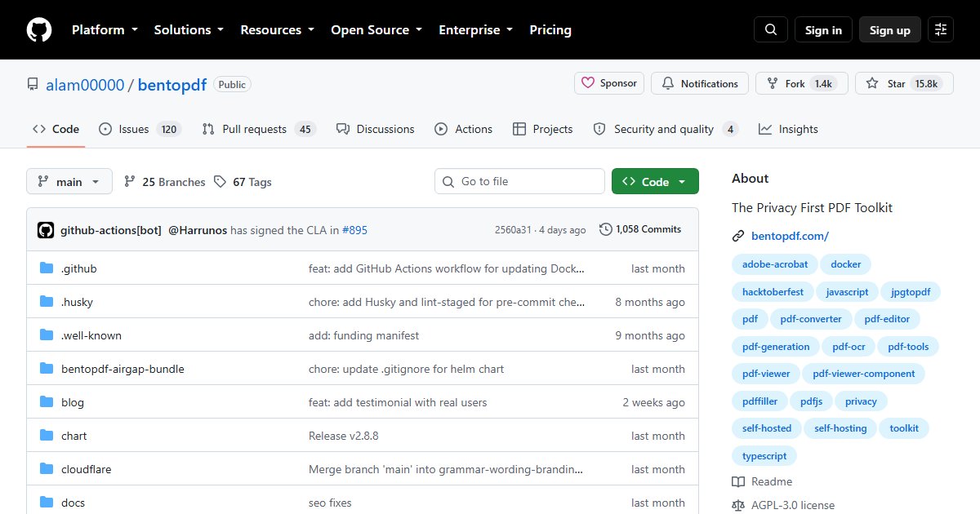Screen dimensions: 980x514
Task: Open the search magnifier icon
Action: 771,29
